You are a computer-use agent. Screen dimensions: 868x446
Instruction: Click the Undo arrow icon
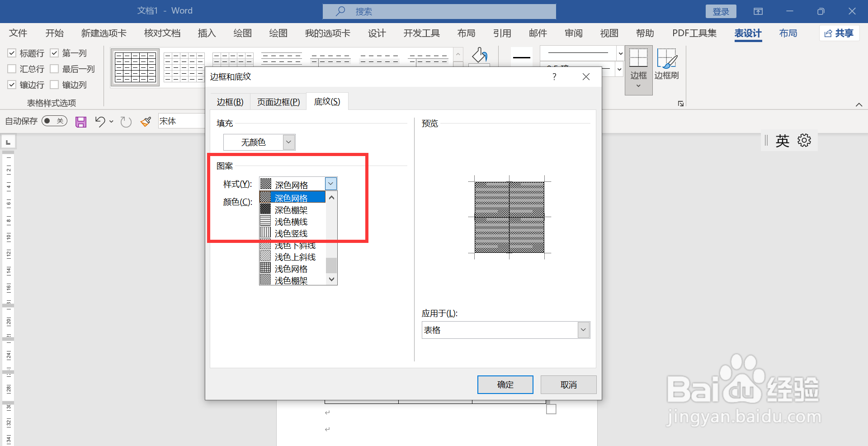pyautogui.click(x=100, y=121)
